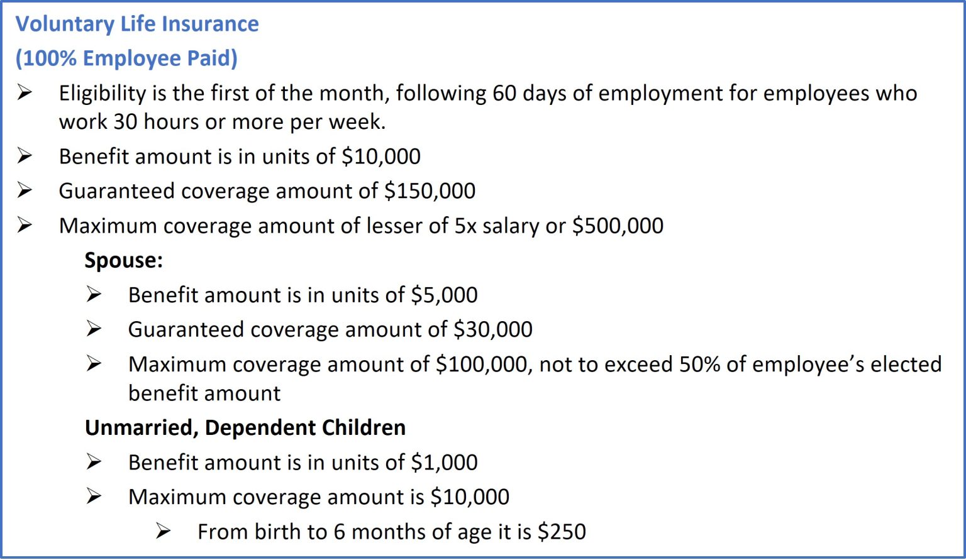Click arrow bullet before birth to 6 months
Image resolution: width=966 pixels, height=560 pixels.
point(163,532)
